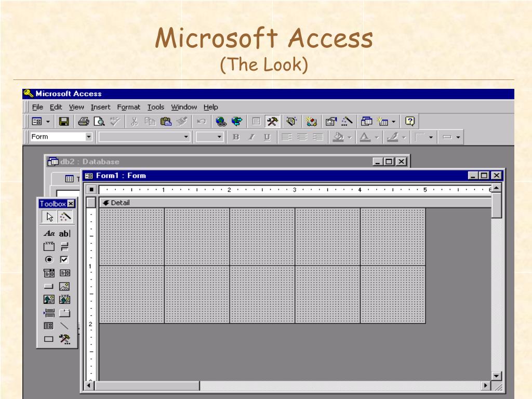Open the Help menu
Image resolution: width=532 pixels, height=399 pixels.
coord(211,107)
